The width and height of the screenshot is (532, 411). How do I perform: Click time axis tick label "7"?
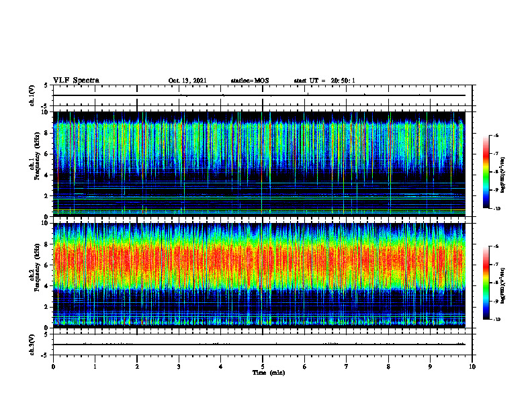point(347,367)
